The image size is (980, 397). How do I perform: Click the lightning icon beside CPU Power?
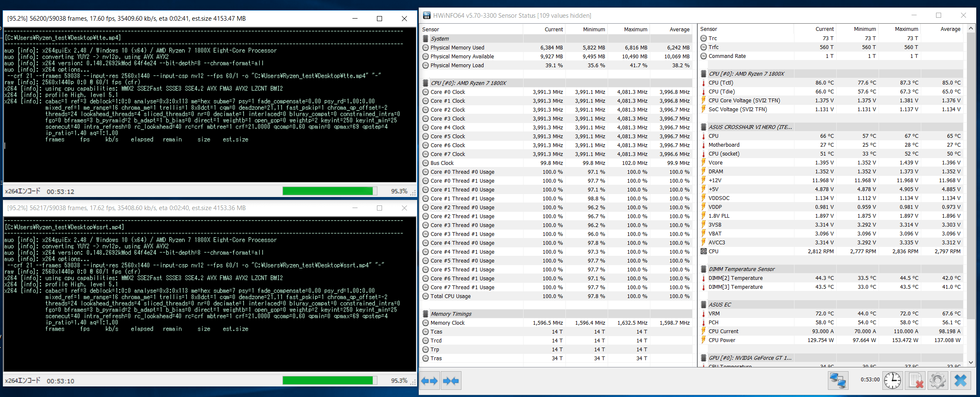click(x=704, y=340)
